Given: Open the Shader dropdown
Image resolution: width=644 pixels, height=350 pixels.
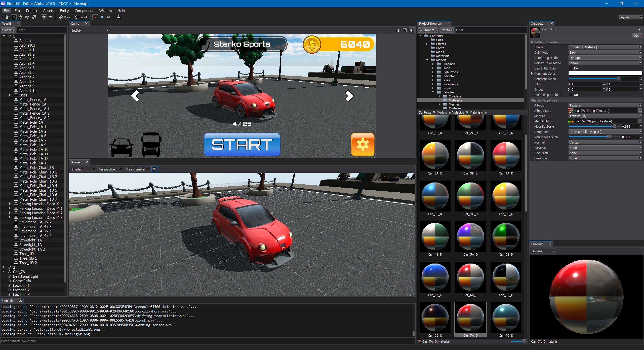Looking at the screenshot, I should (x=605, y=47).
